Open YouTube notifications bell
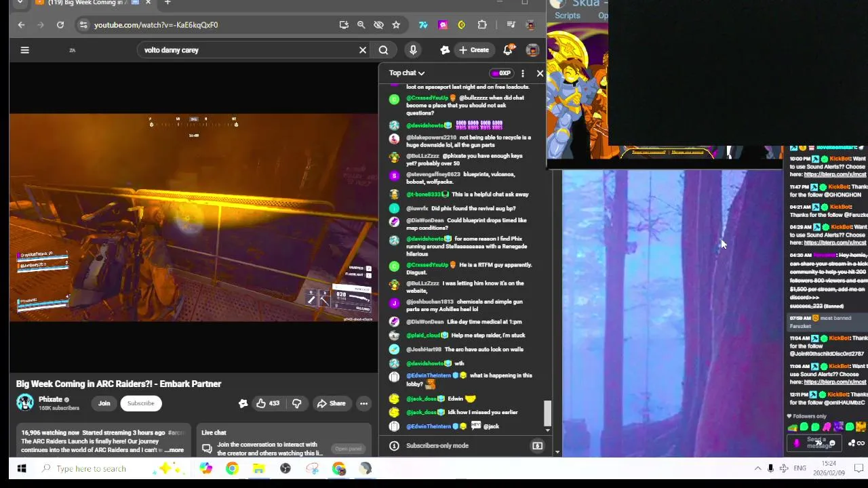The width and height of the screenshot is (868, 488). click(x=508, y=49)
